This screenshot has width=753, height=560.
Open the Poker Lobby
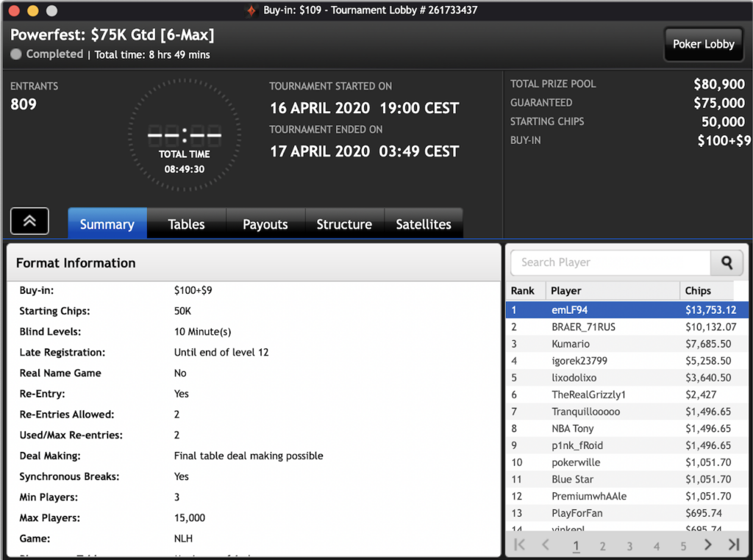(x=703, y=44)
